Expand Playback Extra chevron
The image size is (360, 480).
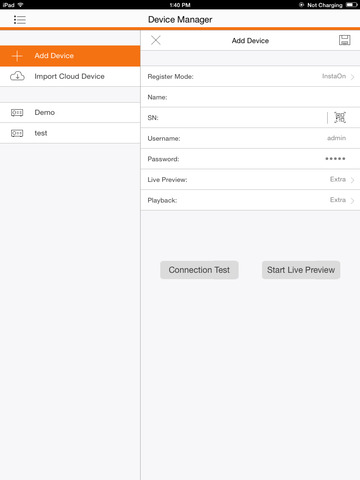(352, 201)
